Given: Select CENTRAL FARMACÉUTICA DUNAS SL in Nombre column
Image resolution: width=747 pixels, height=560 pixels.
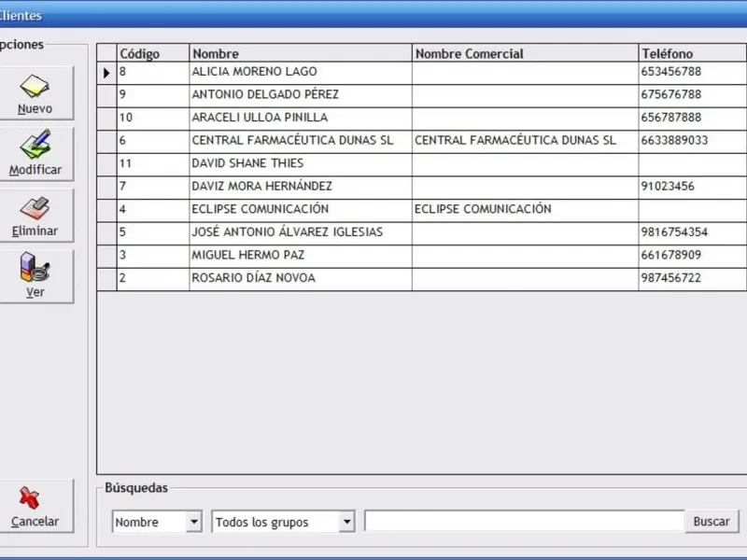Looking at the screenshot, I should pos(301,142).
